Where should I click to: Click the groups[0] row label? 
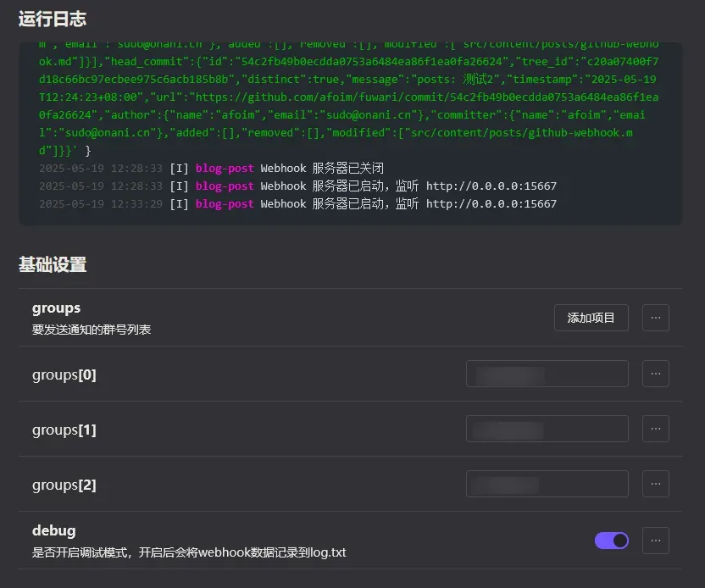tap(64, 374)
